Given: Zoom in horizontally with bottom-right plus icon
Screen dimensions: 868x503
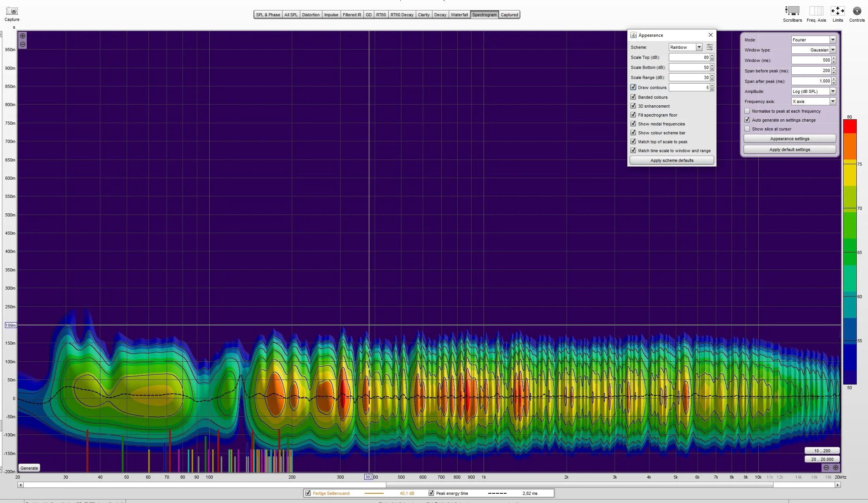Looking at the screenshot, I should pyautogui.click(x=835, y=467).
